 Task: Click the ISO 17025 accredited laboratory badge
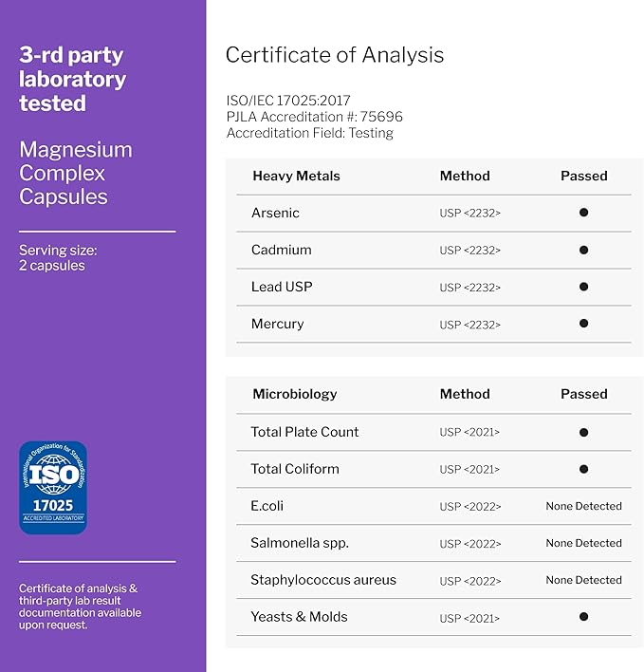tap(53, 487)
